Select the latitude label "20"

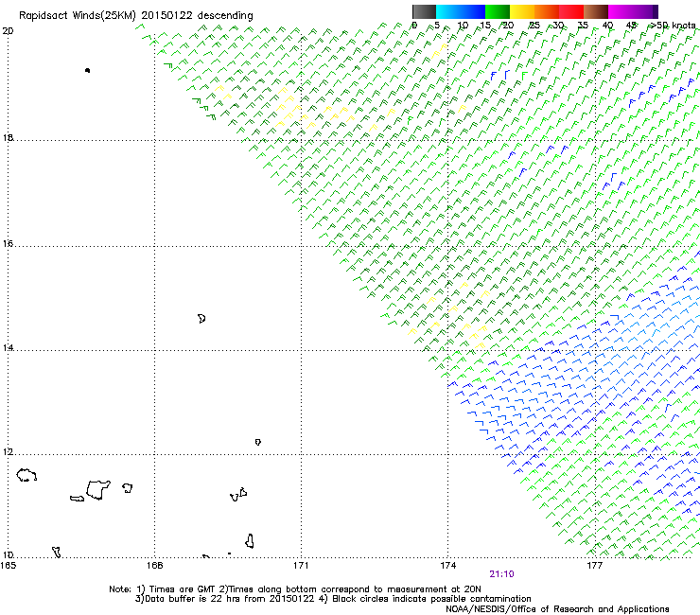[x=8, y=31]
